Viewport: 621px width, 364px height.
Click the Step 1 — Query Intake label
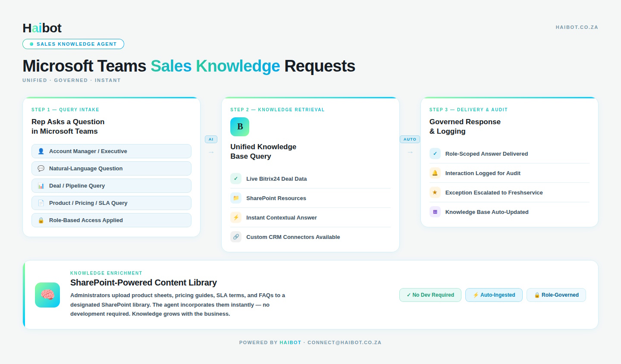[65, 110]
